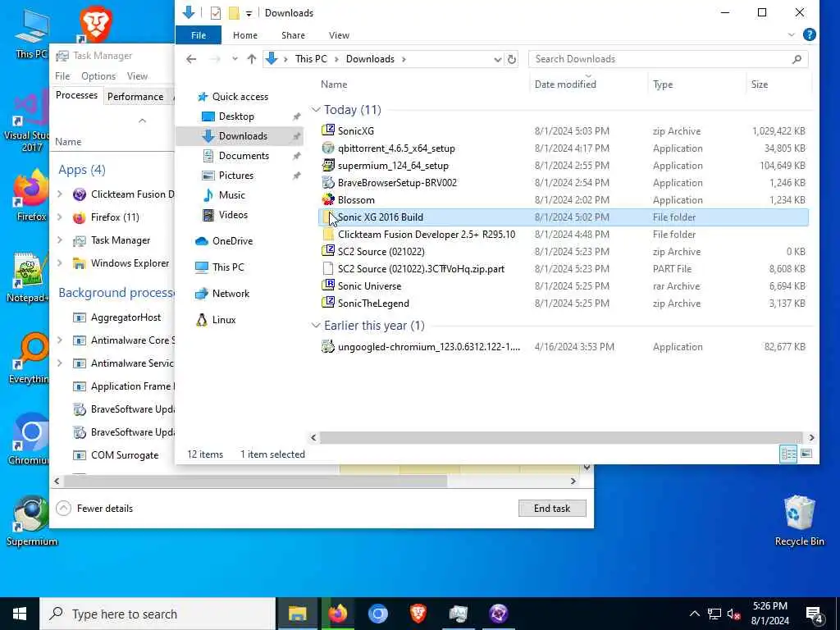Sort files by Size column
This screenshot has width=840, height=630.
click(x=759, y=84)
